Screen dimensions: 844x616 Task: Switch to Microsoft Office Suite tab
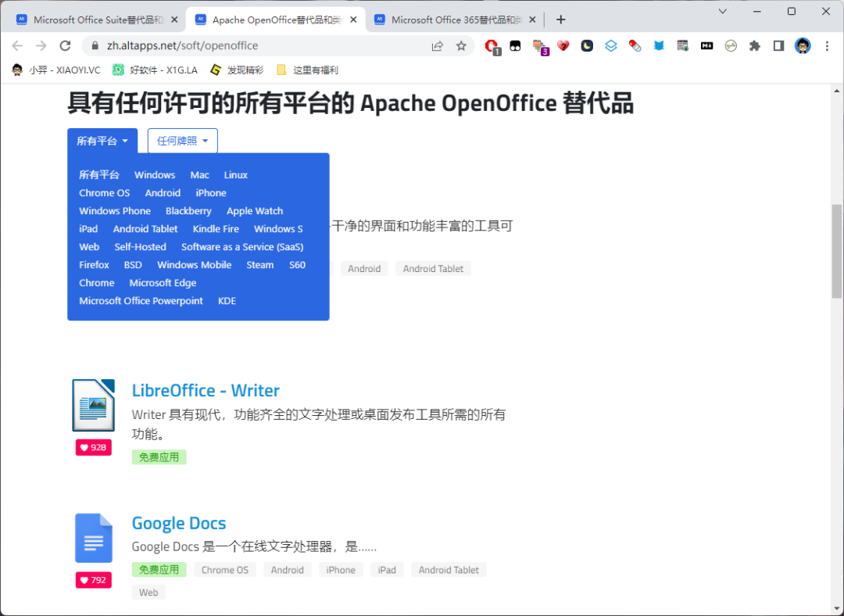point(97,20)
